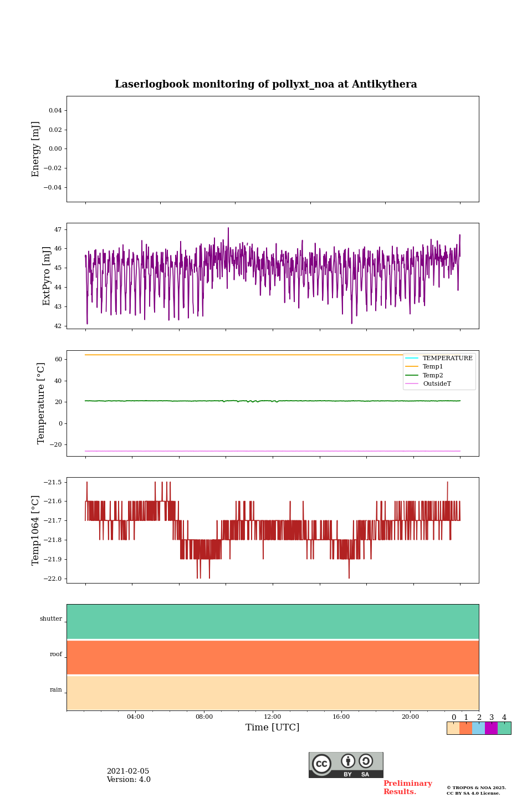Click the 0.04 tick on Energy axis
Screen dimensions: 532x798
point(55,110)
